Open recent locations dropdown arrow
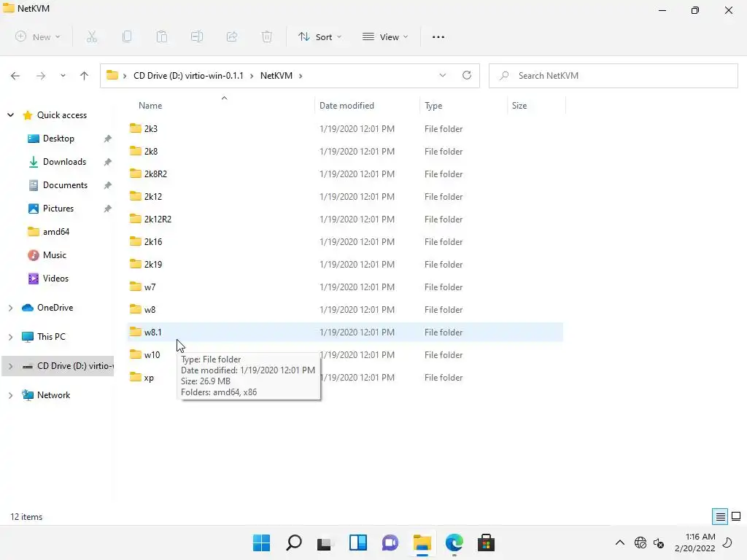The height and width of the screenshot is (560, 747). (63, 76)
